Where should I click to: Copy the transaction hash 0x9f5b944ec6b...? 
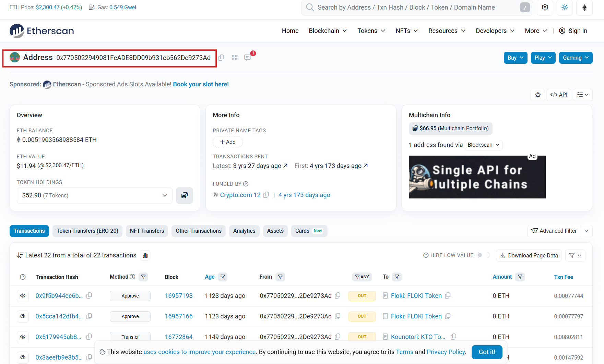coord(89,295)
